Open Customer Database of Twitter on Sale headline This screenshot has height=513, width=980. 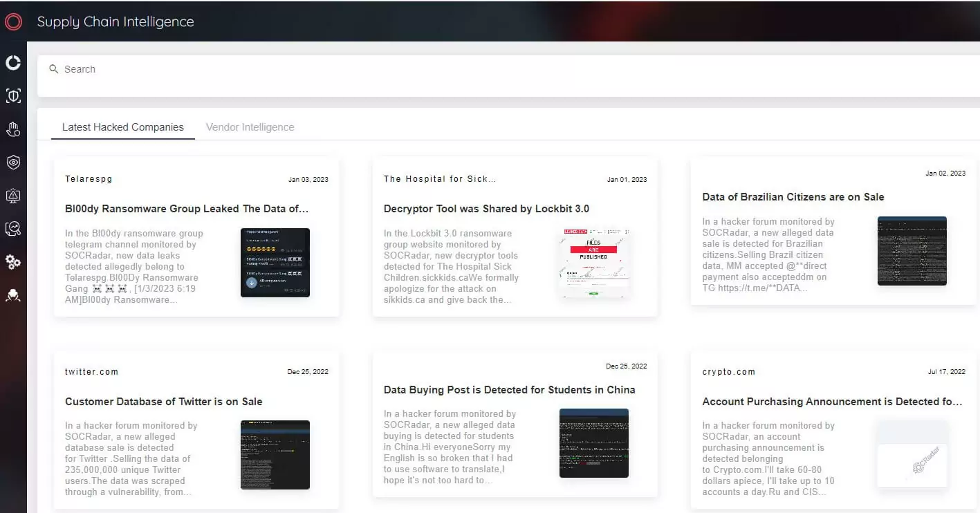(163, 402)
